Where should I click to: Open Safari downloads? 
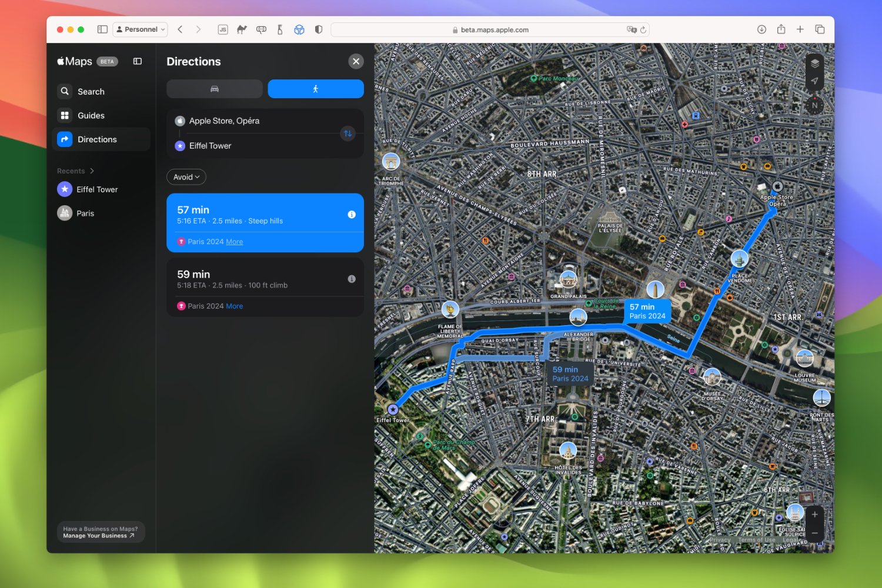761,29
